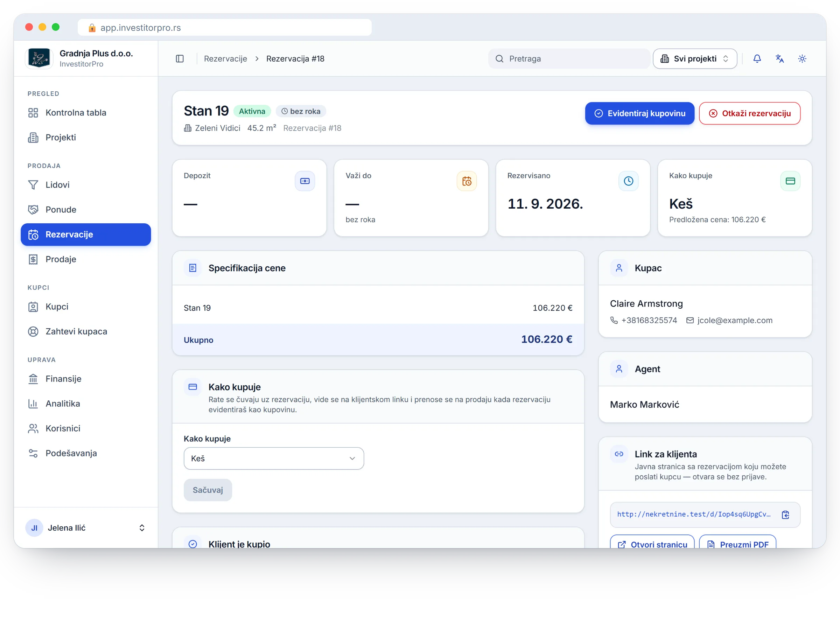
Task: Open Zahtevi kupaca in sidebar
Action: 86,331
